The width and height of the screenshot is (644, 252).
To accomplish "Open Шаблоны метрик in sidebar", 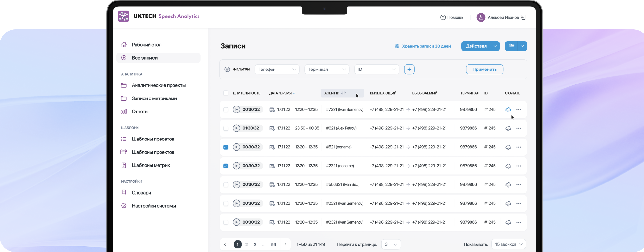I will (x=151, y=165).
